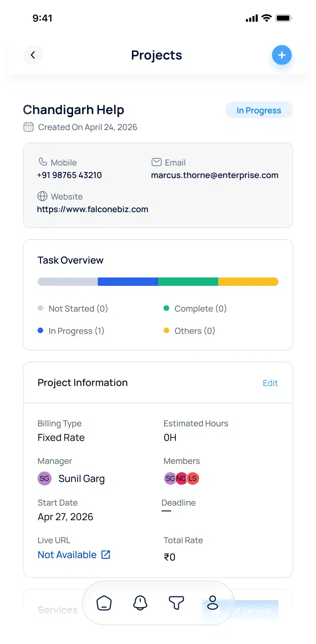This screenshot has height=644, width=316.
Task: Click the 0H estimated hours value
Action: click(x=170, y=437)
